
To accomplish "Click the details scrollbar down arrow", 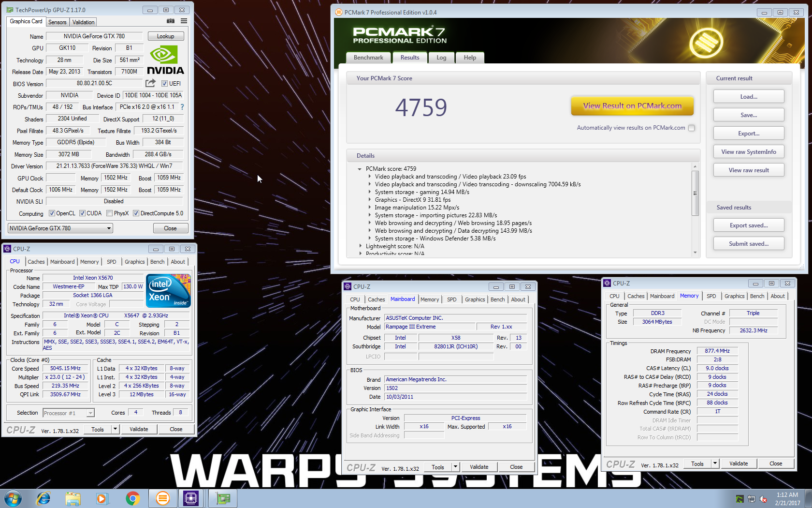I will coord(695,252).
